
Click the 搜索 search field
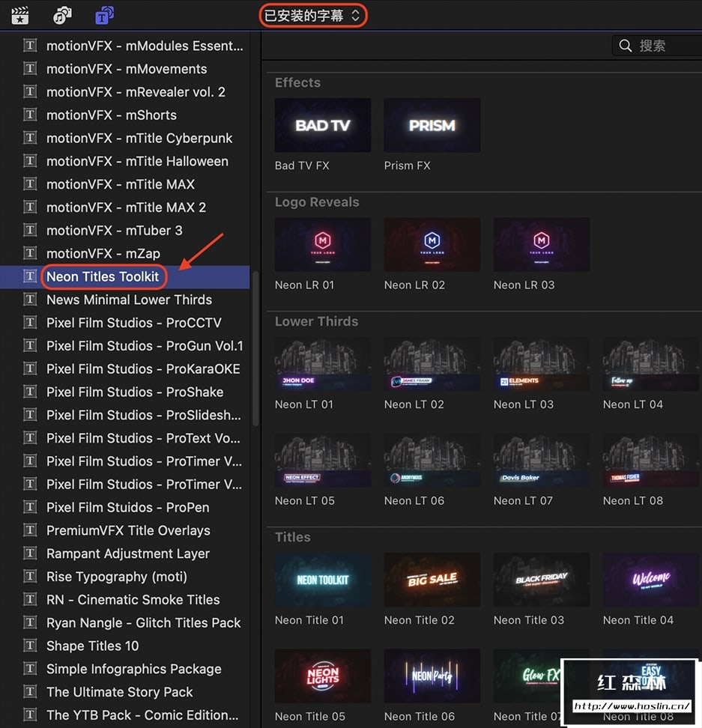[657, 46]
